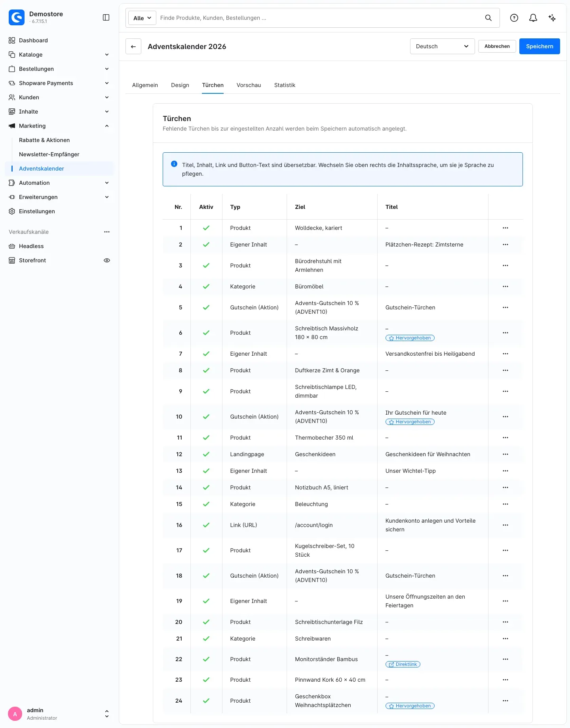Open Newsletter-Empfänger in sidebar
Screen dimensions: 570x728
tap(49, 154)
